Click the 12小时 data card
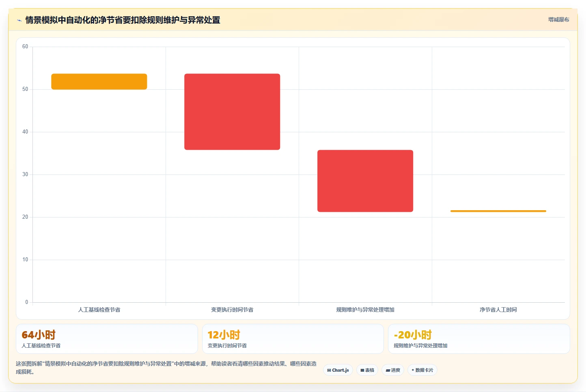The image size is (586, 392). point(293,339)
